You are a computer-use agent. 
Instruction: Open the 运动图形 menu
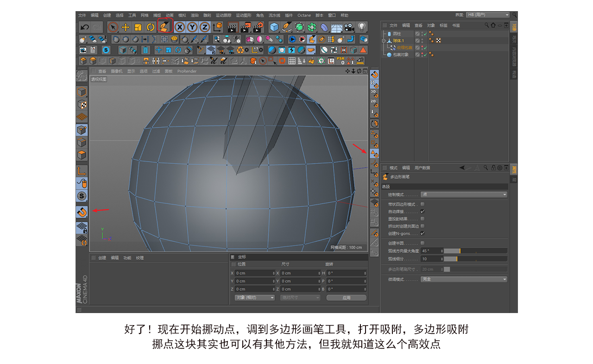(x=243, y=15)
